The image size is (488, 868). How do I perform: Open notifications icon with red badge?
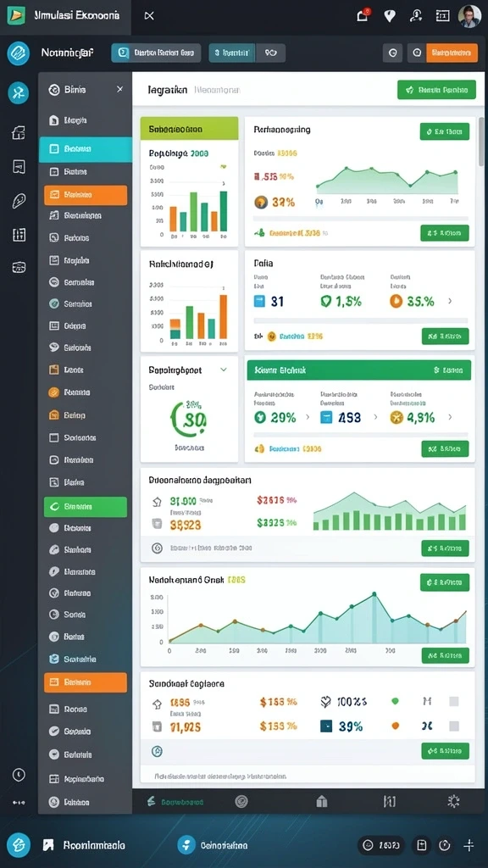click(363, 15)
